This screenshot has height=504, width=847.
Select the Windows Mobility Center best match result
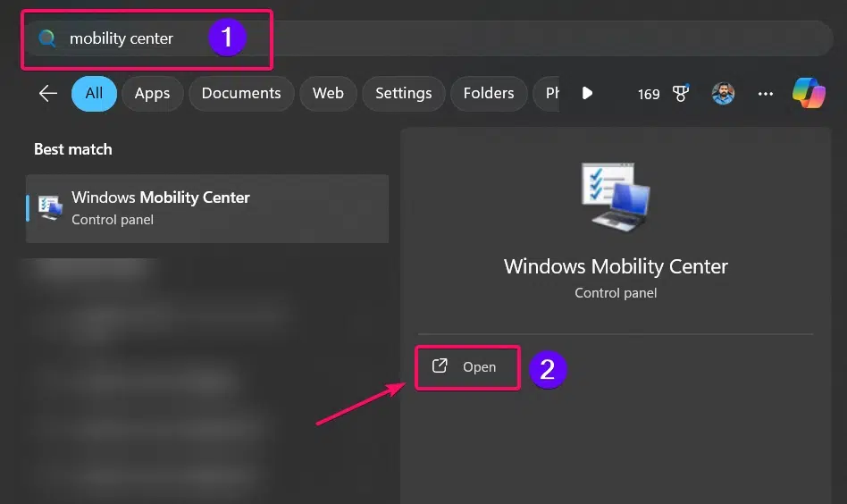tap(207, 208)
